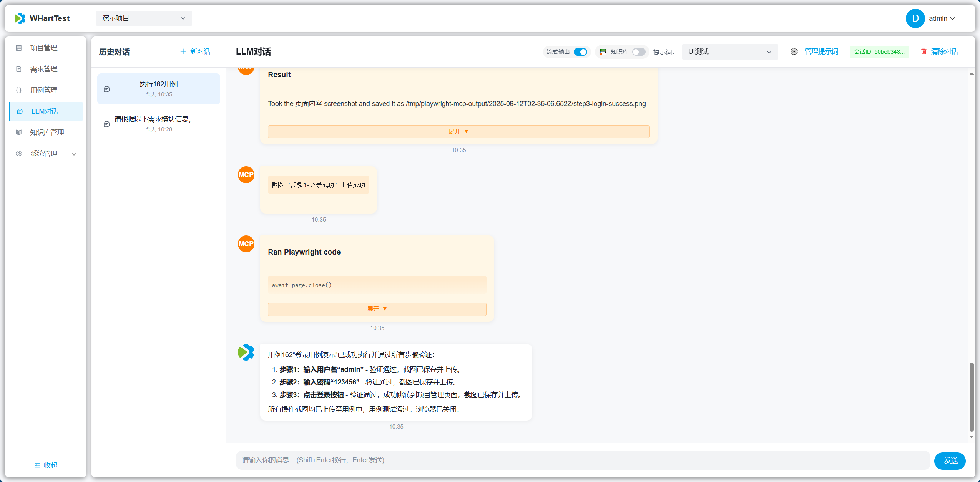Screen dimensions: 980x482
Task: Click the 收起 collapse sidebar icon
Action: [37, 465]
